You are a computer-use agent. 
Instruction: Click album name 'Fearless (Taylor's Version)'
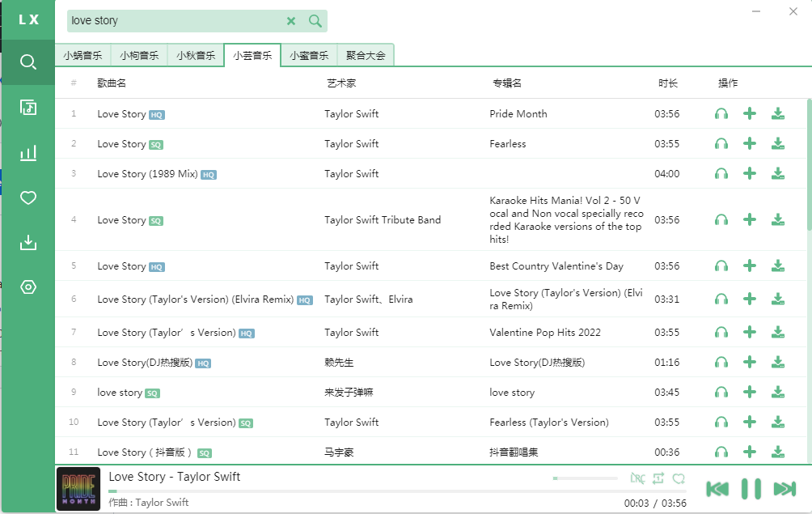click(549, 423)
